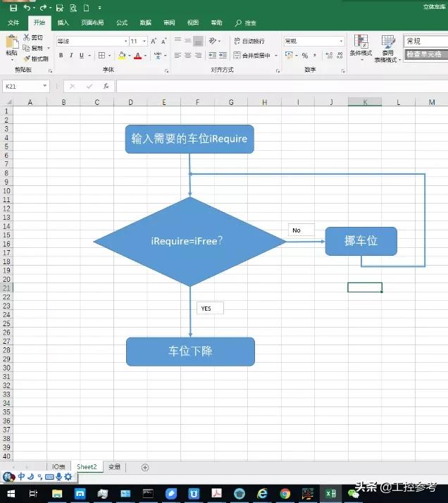Select the 检查单元格 cell style swatch
This screenshot has width=448, height=503.
coord(426,54)
